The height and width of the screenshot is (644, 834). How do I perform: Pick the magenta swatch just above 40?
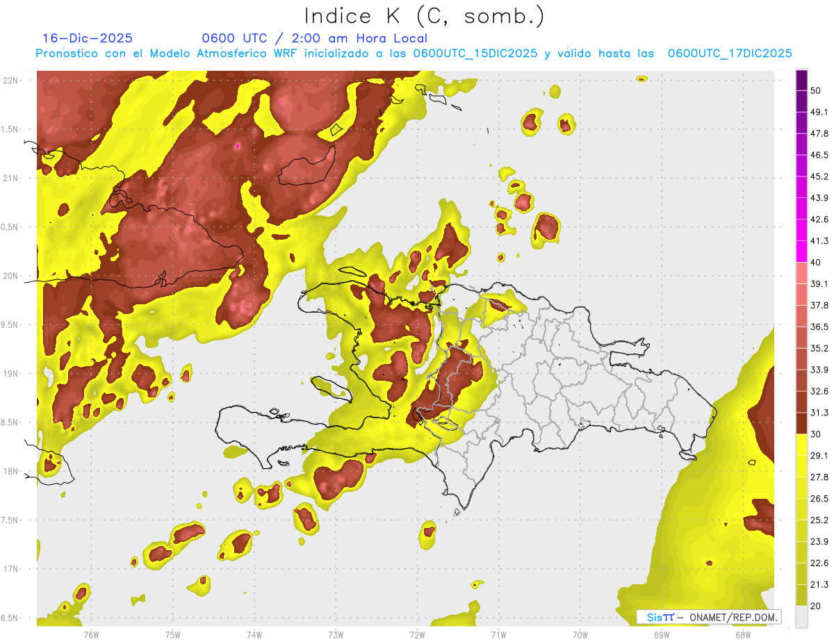coord(801,251)
